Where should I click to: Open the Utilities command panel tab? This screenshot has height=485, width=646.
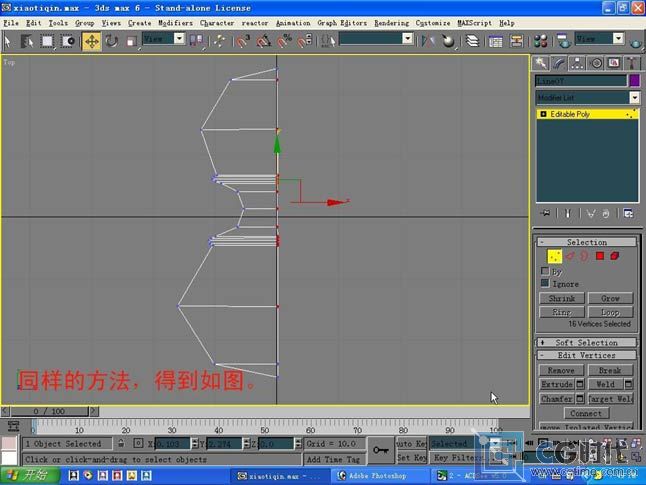[x=632, y=63]
